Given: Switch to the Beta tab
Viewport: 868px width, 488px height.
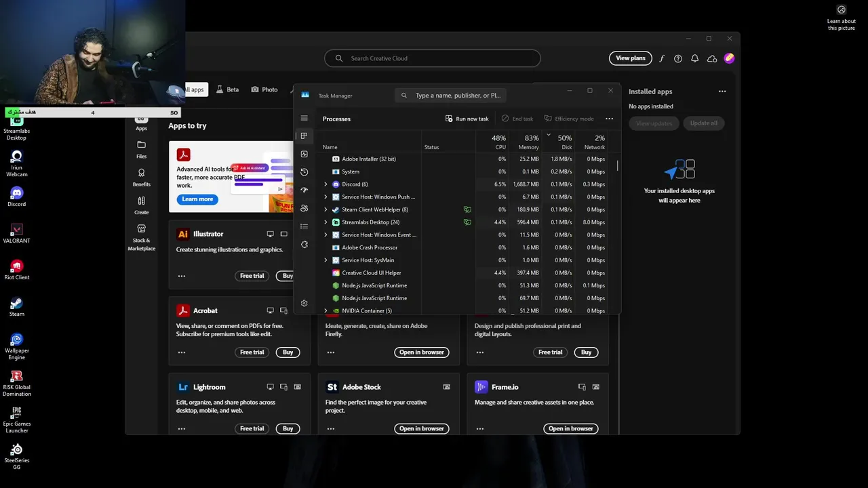Looking at the screenshot, I should pyautogui.click(x=227, y=89).
